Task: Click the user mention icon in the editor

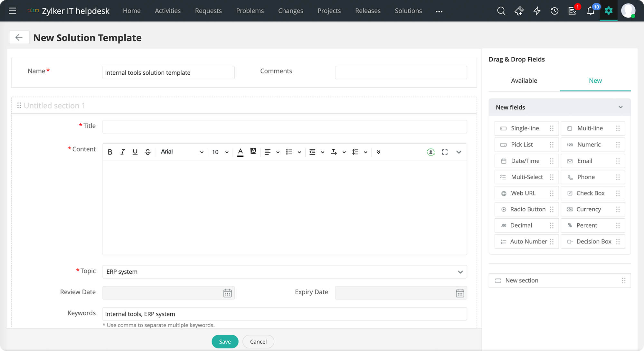Action: point(431,152)
